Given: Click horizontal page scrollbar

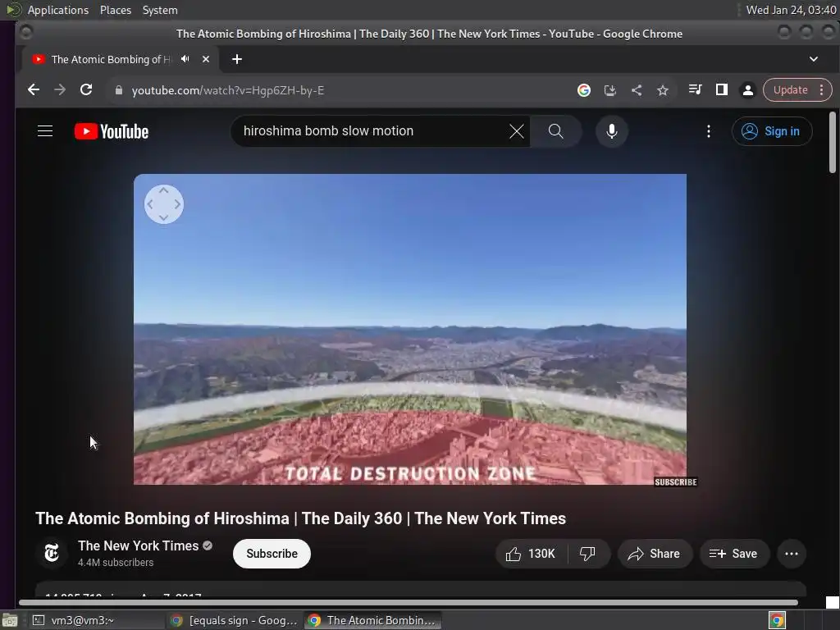Looking at the screenshot, I should coord(409,603).
